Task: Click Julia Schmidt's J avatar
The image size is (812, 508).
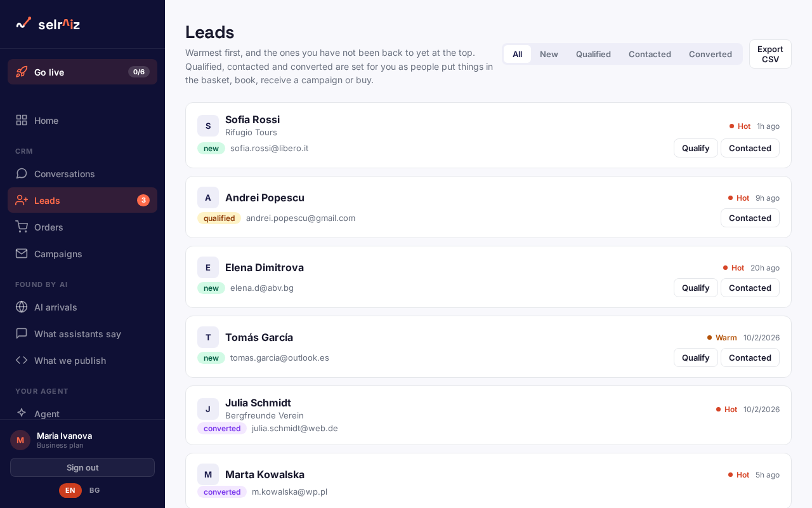Action: (x=208, y=409)
